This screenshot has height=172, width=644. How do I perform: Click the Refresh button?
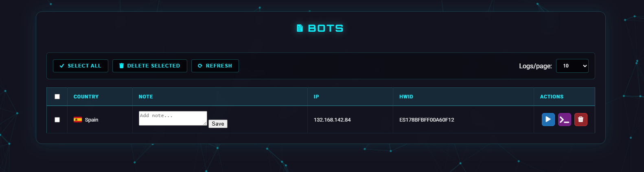[215, 66]
